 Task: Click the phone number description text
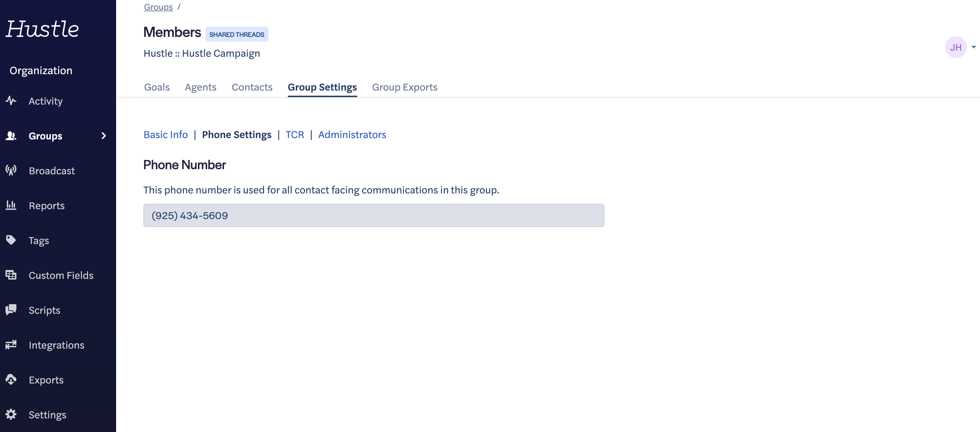tap(321, 190)
